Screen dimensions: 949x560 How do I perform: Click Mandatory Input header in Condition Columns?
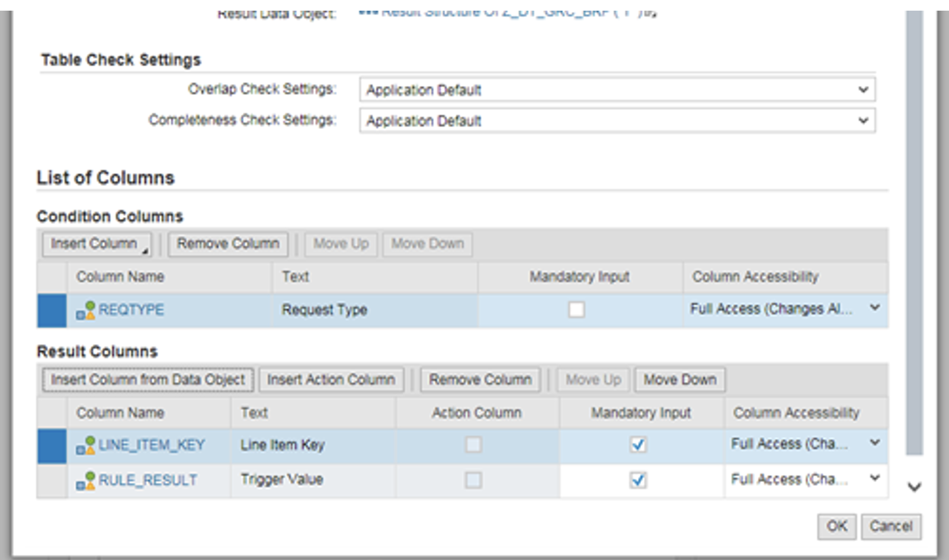[x=579, y=277]
